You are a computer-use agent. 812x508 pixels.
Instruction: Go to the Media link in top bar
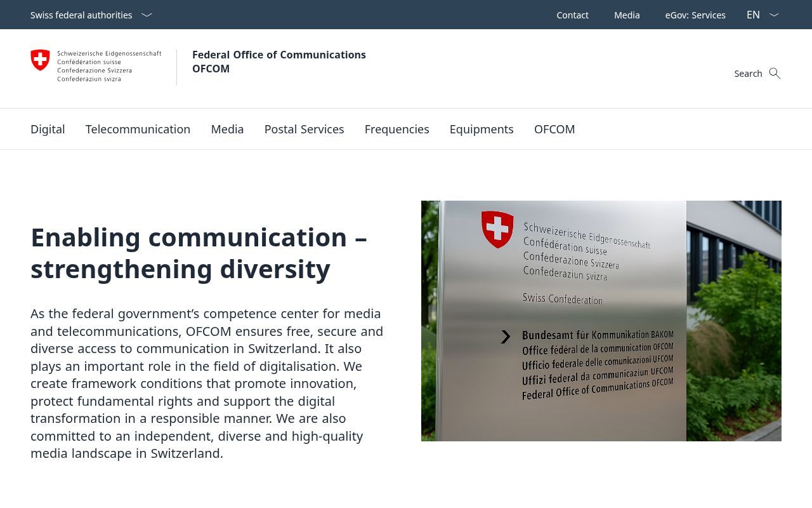[627, 15]
